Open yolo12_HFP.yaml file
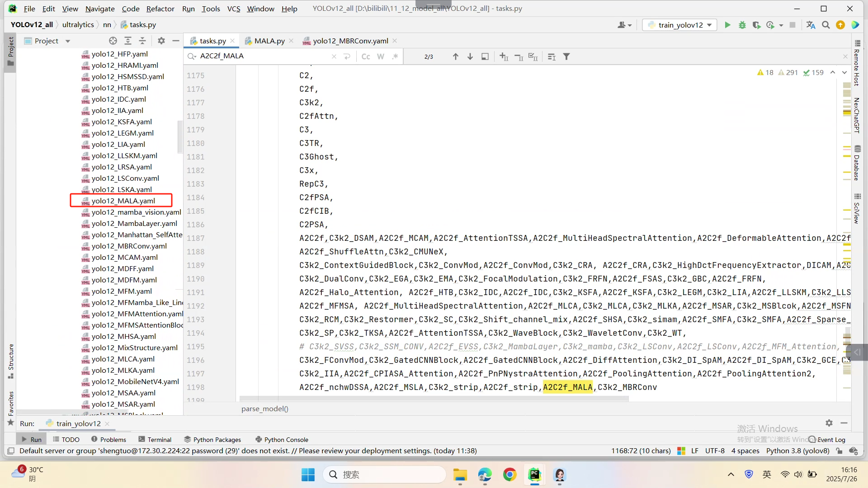This screenshot has height=488, width=868. click(119, 54)
